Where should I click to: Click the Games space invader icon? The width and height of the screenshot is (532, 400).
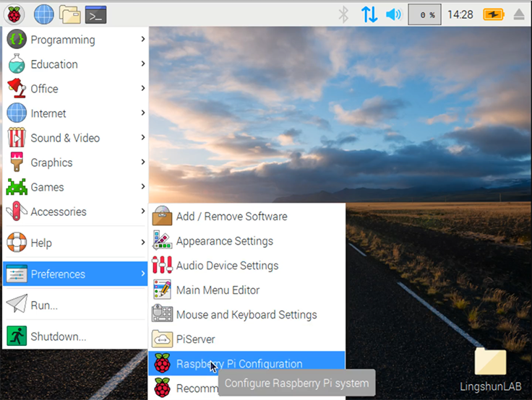coord(17,187)
